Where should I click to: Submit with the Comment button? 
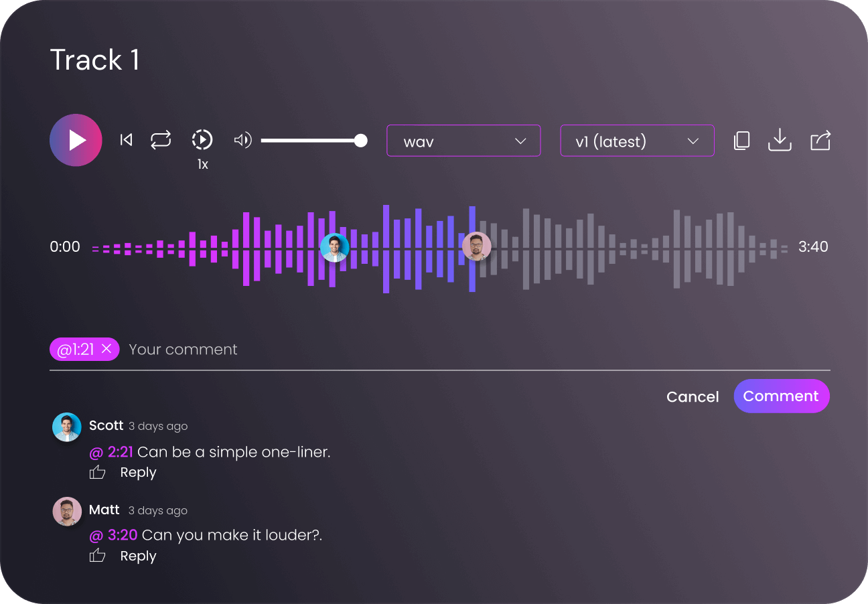point(782,396)
